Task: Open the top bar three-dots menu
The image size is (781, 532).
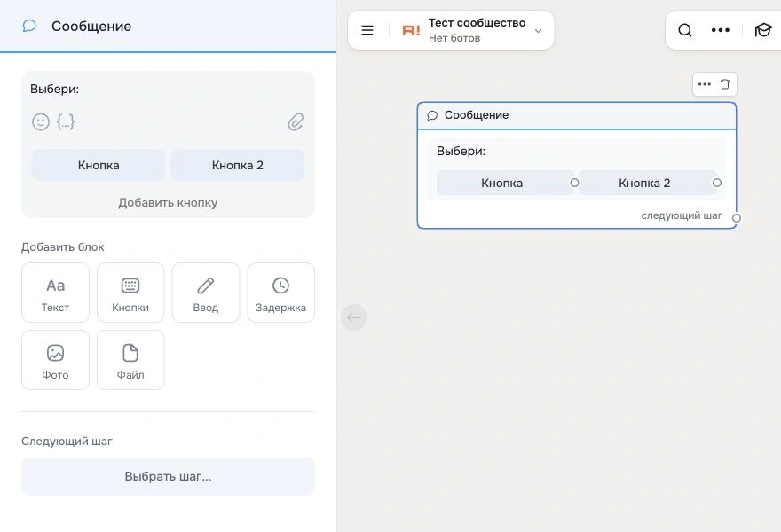Action: [721, 30]
